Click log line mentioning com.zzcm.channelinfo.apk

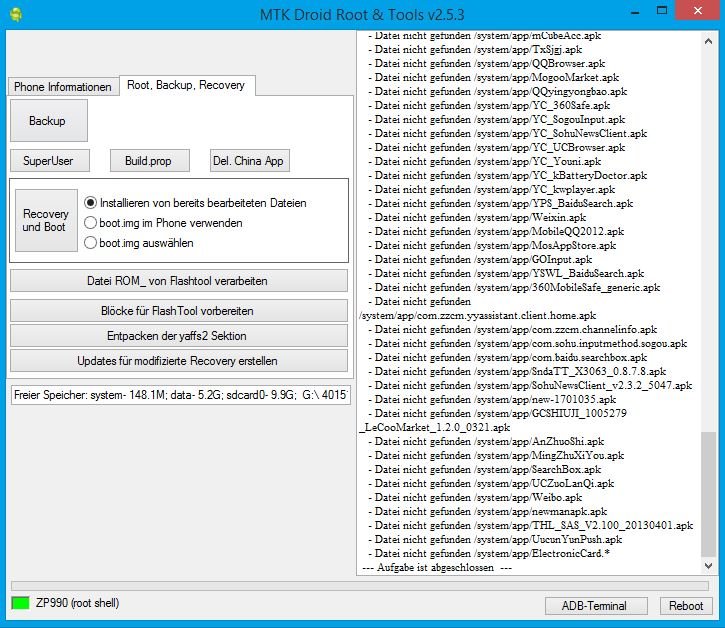(x=513, y=329)
